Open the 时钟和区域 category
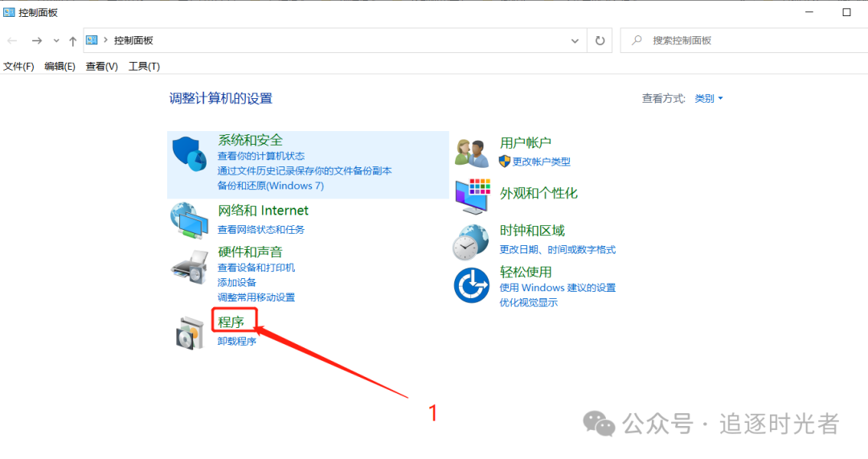The height and width of the screenshot is (459, 868). point(532,231)
